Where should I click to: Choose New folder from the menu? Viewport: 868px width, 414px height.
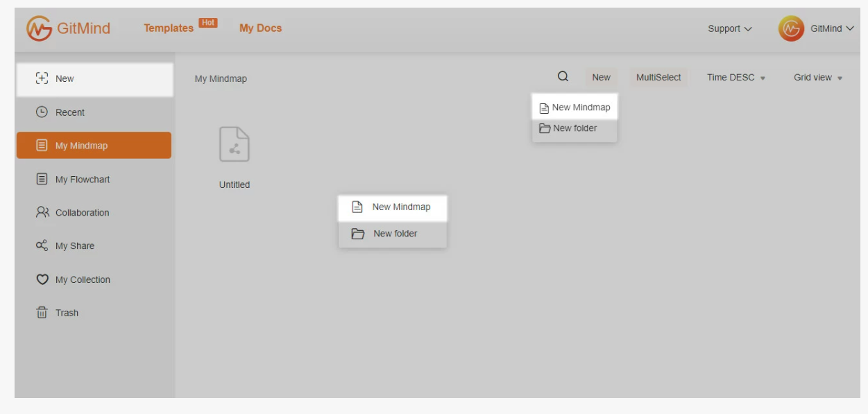pos(393,234)
